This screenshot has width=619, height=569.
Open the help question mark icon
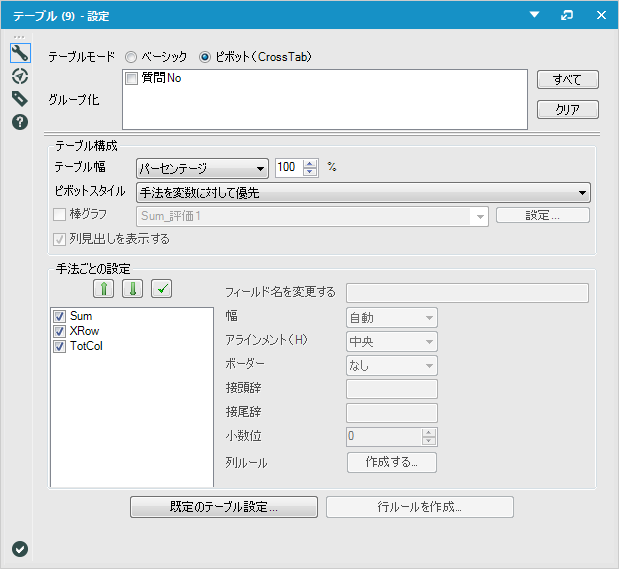pos(19,121)
